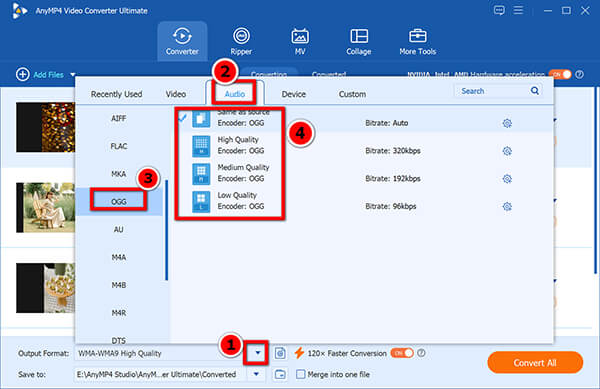Click the custom profile settings icon beside output format
The height and width of the screenshot is (389, 600).
[280, 353]
